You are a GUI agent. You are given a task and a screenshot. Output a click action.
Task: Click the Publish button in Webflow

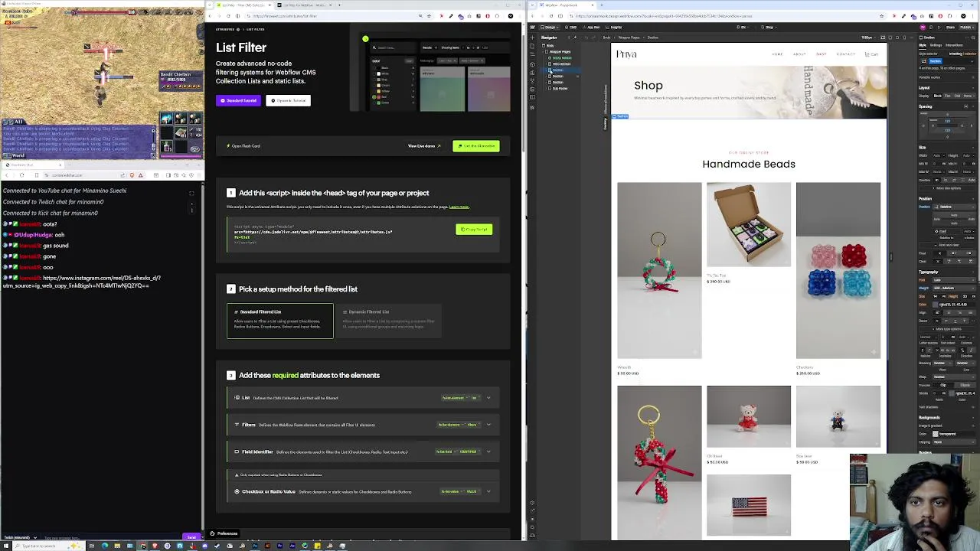[966, 27]
